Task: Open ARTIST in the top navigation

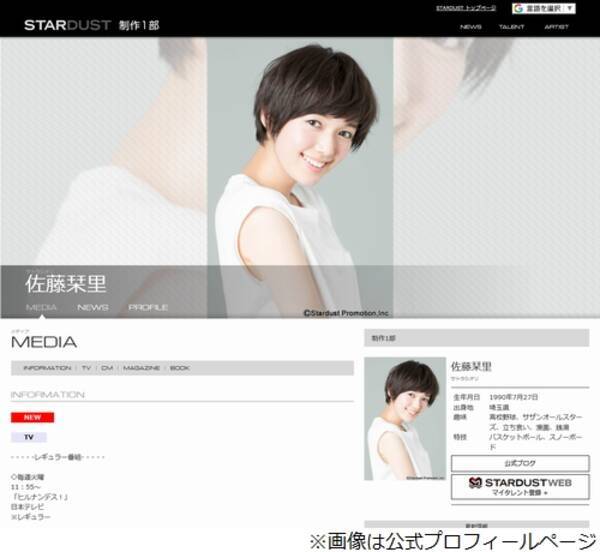Action: tap(556, 27)
